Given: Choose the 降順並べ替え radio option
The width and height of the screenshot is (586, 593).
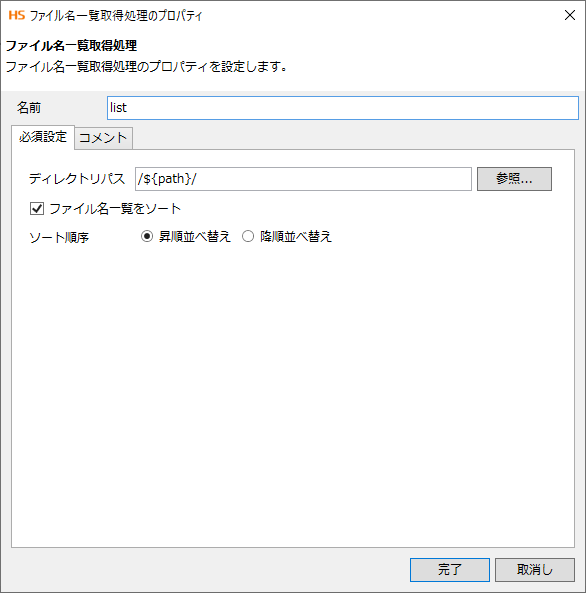Looking at the screenshot, I should pos(248,237).
